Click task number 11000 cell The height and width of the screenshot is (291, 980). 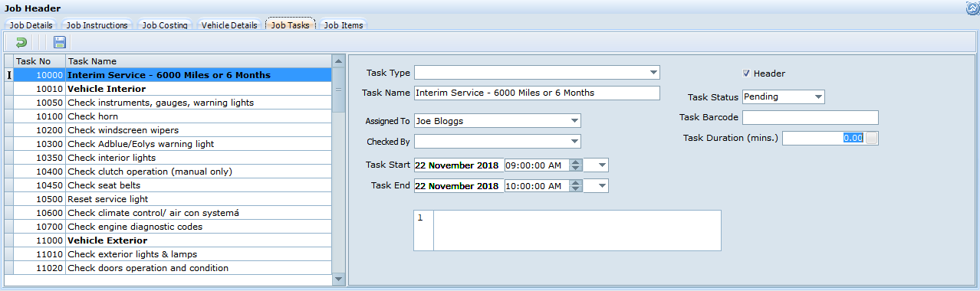(39, 240)
